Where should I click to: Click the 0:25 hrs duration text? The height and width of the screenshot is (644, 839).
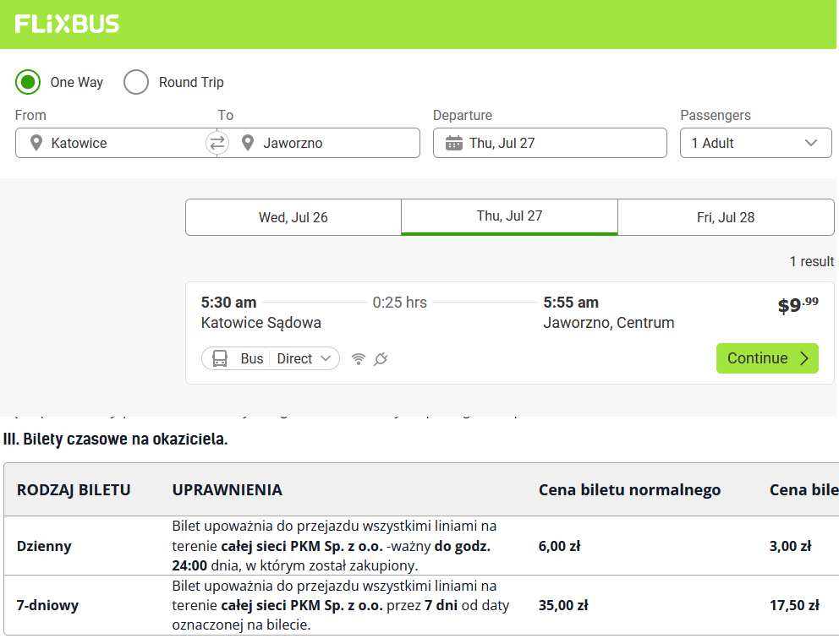point(400,303)
